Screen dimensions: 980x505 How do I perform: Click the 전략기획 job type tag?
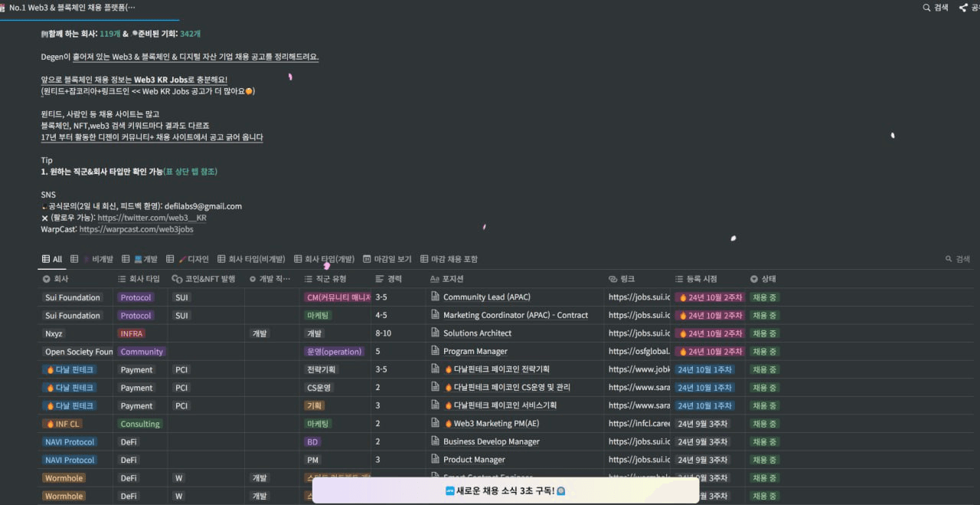point(322,369)
